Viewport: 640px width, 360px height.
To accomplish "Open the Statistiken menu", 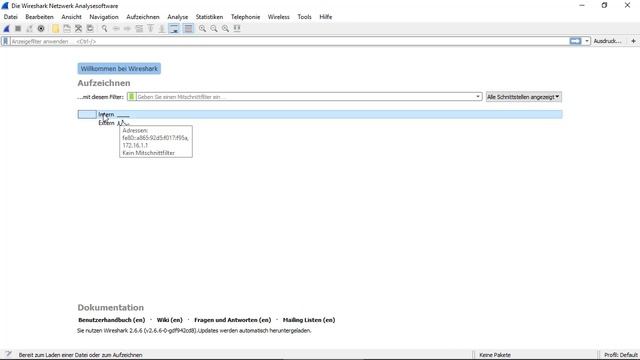I will (x=209, y=17).
